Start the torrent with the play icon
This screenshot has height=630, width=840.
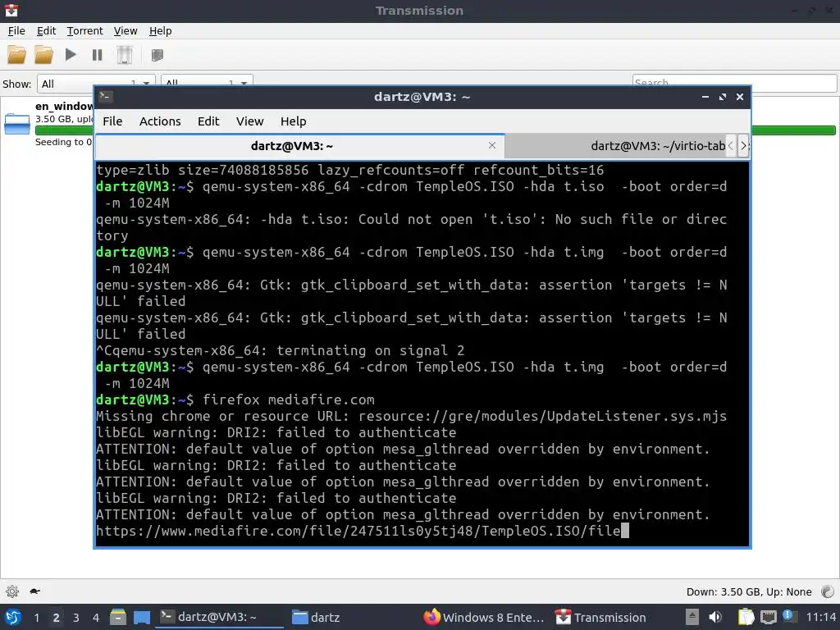coord(71,55)
